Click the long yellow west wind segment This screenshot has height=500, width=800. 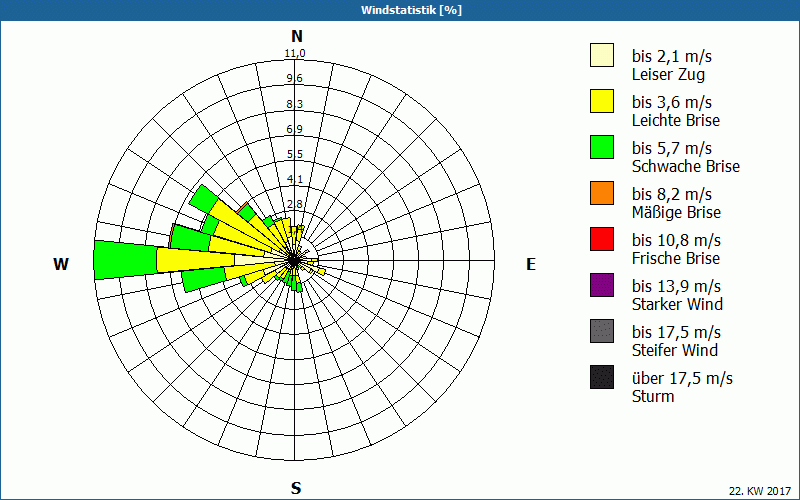coord(196,260)
